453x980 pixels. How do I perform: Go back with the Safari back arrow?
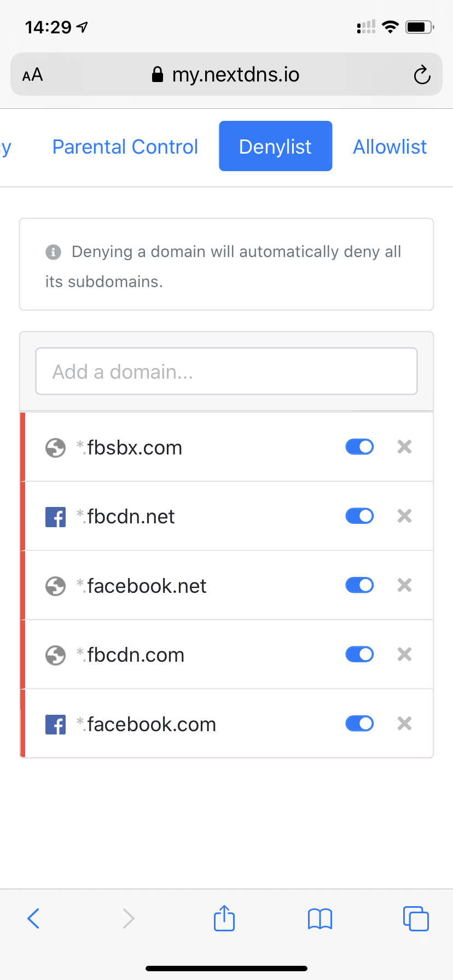point(33,919)
